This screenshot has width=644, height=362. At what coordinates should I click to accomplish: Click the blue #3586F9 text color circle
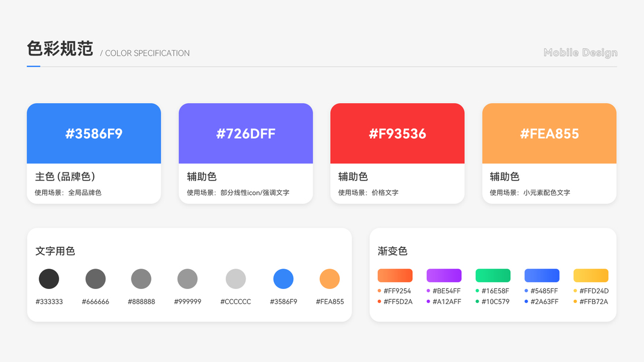[x=283, y=279]
